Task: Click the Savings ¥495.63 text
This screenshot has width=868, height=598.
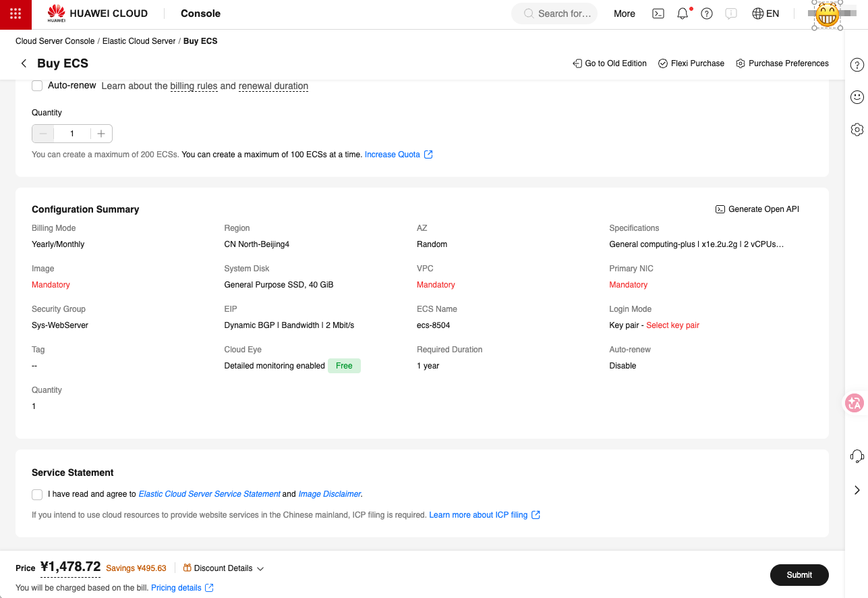Action: [136, 568]
